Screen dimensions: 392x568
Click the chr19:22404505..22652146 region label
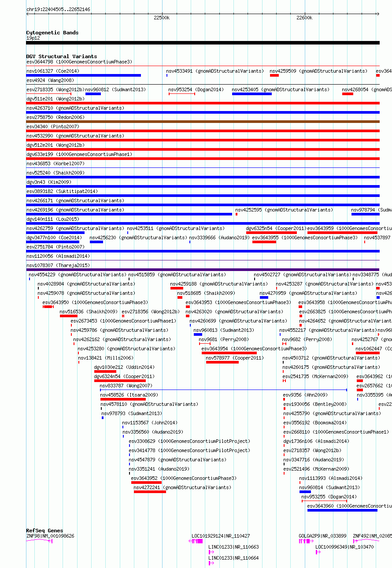58,9
